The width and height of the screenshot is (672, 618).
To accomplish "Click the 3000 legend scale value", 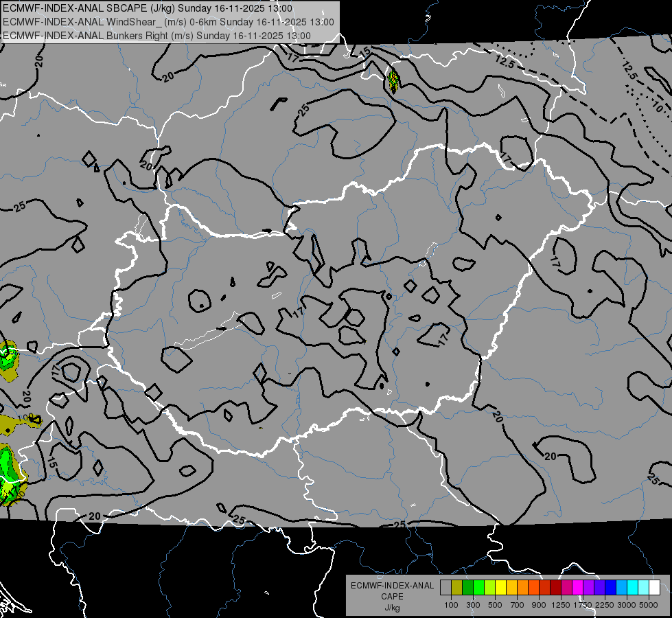I will point(627,605).
